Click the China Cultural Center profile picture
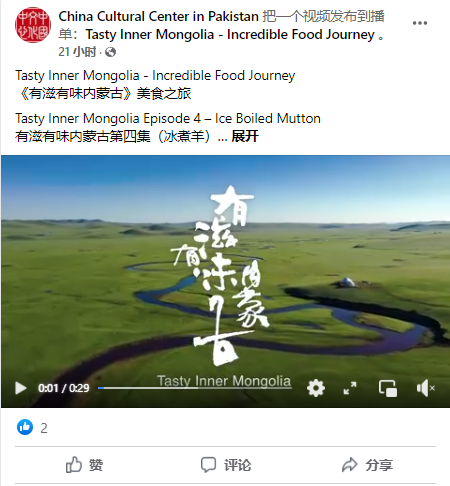The height and width of the screenshot is (486, 450). coord(33,25)
